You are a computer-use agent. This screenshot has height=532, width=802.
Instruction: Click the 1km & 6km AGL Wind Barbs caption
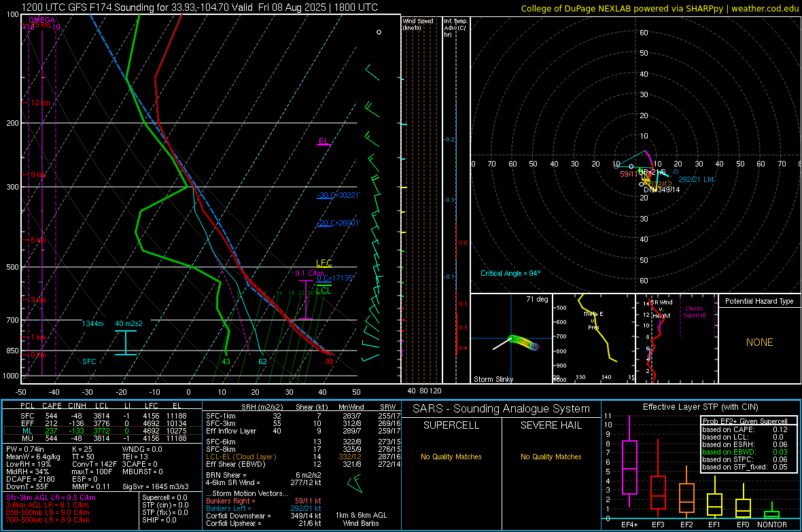(x=361, y=519)
